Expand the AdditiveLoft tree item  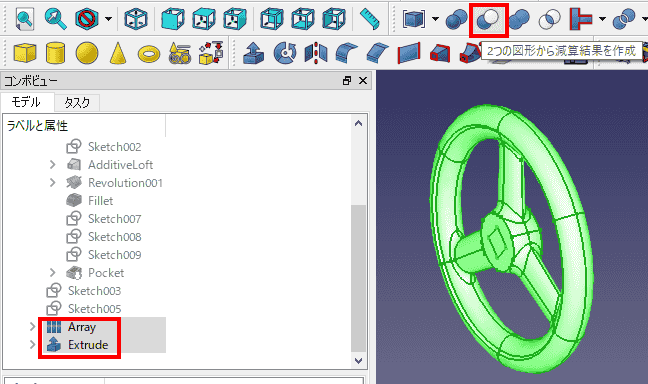point(52,165)
